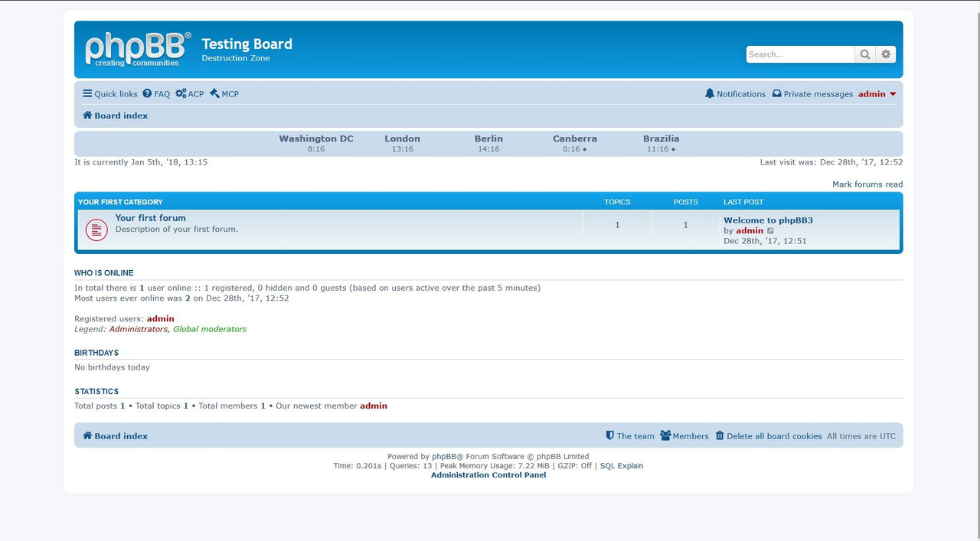Click Delete all board cookies link
Image resolution: width=980 pixels, height=541 pixels.
coord(769,436)
